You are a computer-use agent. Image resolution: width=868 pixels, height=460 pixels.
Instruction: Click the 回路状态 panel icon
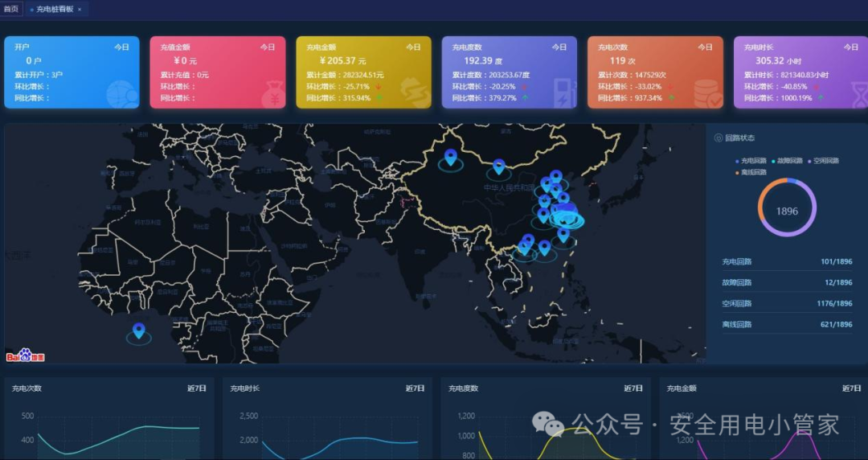tap(719, 138)
